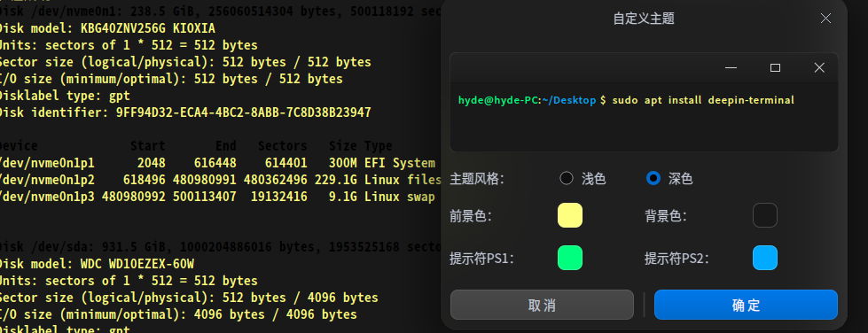Click the 主题风格 label
868x333 pixels.
pyautogui.click(x=477, y=179)
